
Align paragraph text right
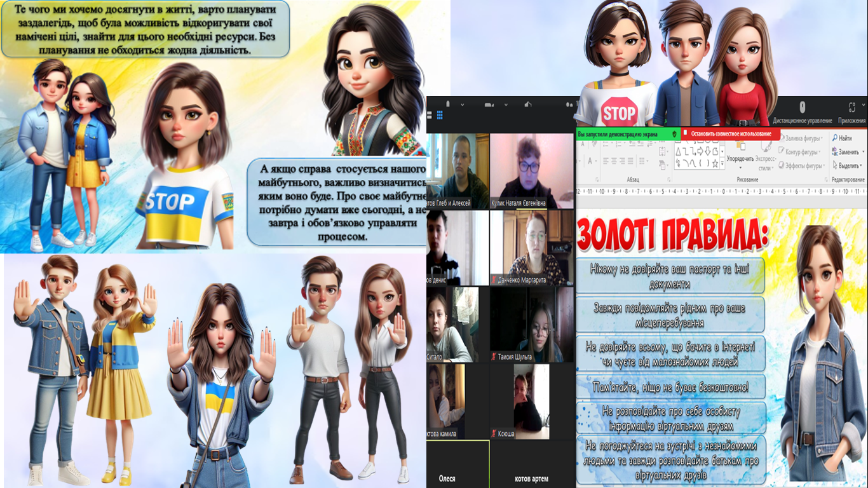click(x=621, y=161)
